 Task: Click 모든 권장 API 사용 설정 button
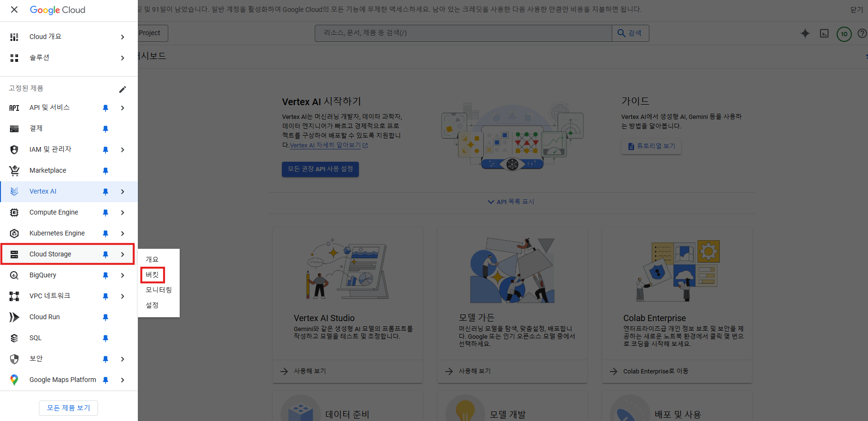click(320, 169)
